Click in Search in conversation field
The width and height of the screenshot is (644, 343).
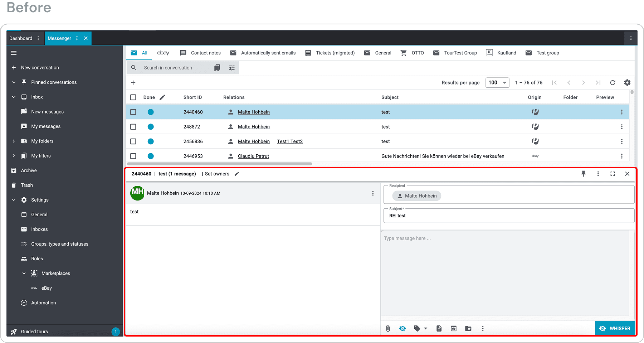(x=168, y=68)
